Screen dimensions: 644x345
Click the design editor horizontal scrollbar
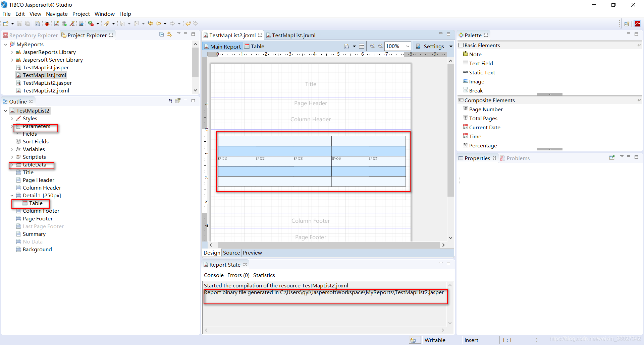click(x=329, y=245)
